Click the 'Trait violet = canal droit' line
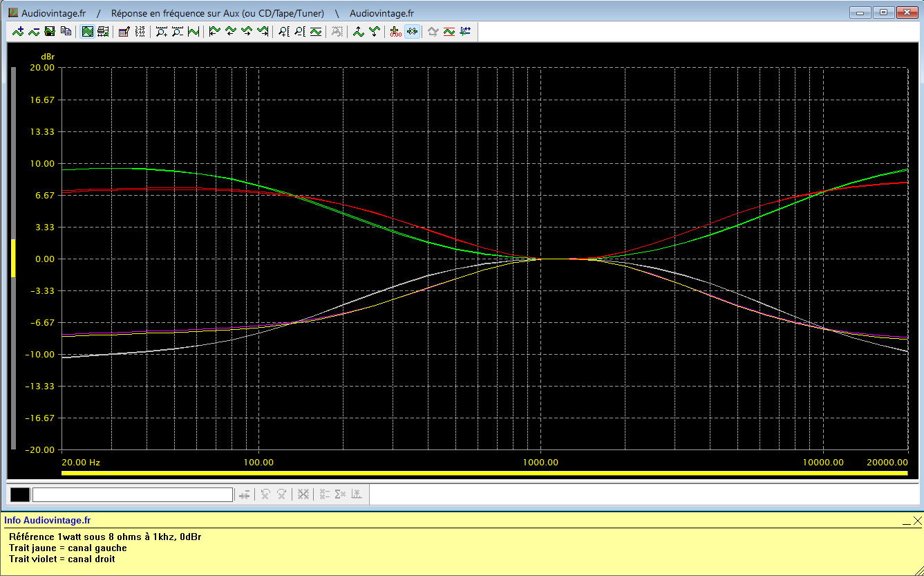Viewport: 924px width, 576px height. tap(62, 559)
